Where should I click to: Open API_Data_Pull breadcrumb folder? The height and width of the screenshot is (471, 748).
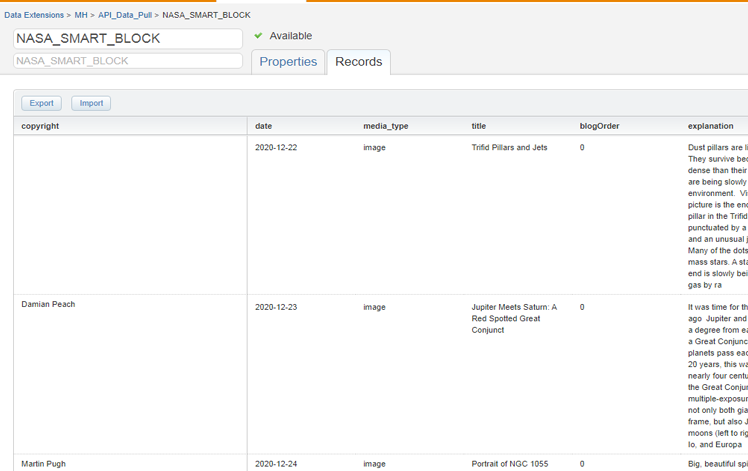[x=124, y=15]
